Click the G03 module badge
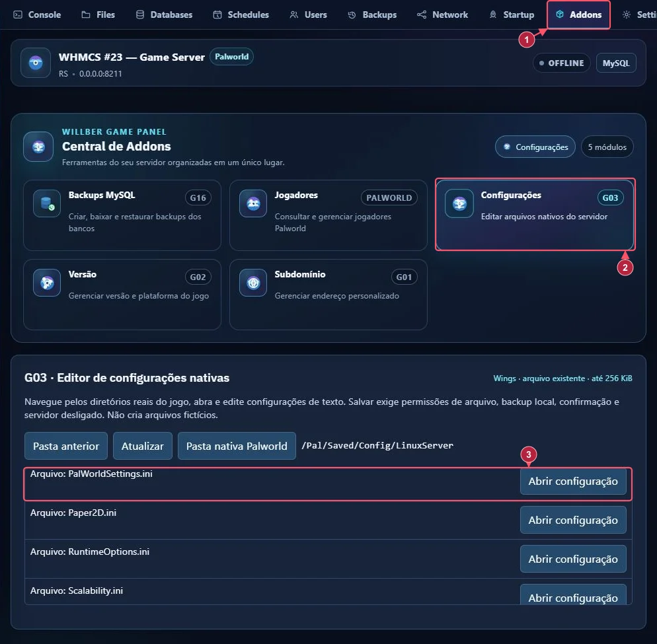The image size is (657, 644). (x=611, y=197)
